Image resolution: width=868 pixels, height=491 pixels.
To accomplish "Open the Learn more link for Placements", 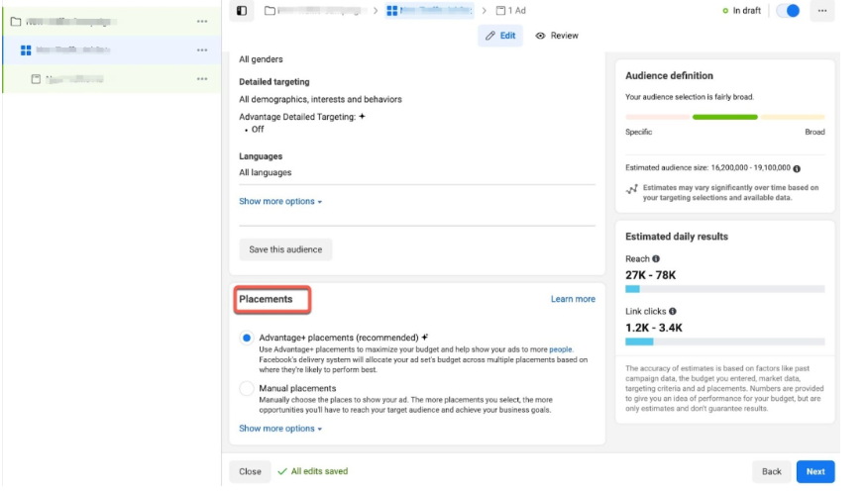I will [x=573, y=299].
